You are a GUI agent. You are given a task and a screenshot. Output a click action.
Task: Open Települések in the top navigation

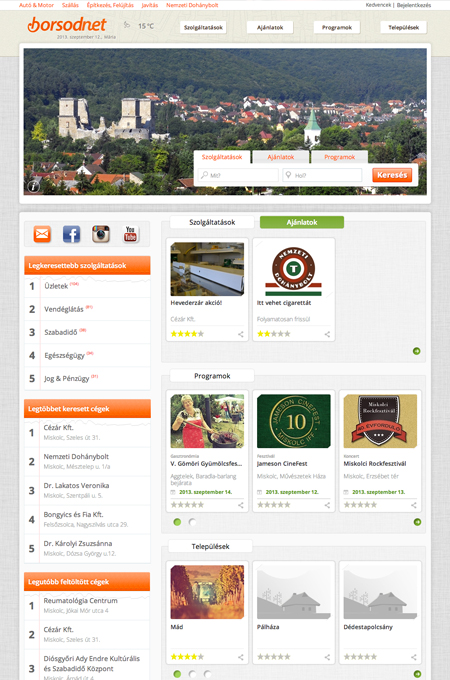click(404, 27)
